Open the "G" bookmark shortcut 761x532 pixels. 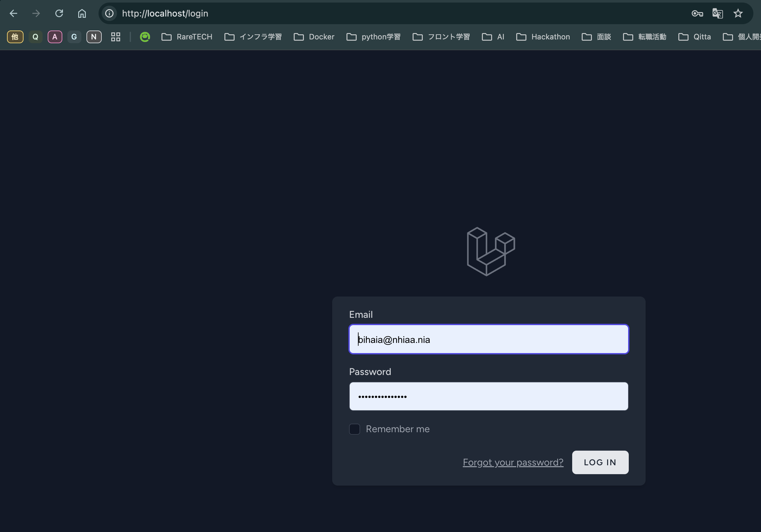pyautogui.click(x=74, y=37)
